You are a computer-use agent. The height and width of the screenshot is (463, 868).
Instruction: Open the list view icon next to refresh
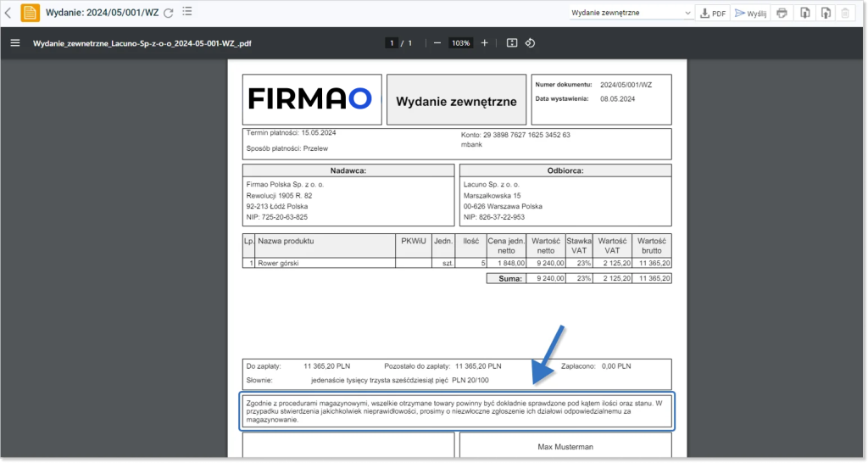click(x=187, y=13)
